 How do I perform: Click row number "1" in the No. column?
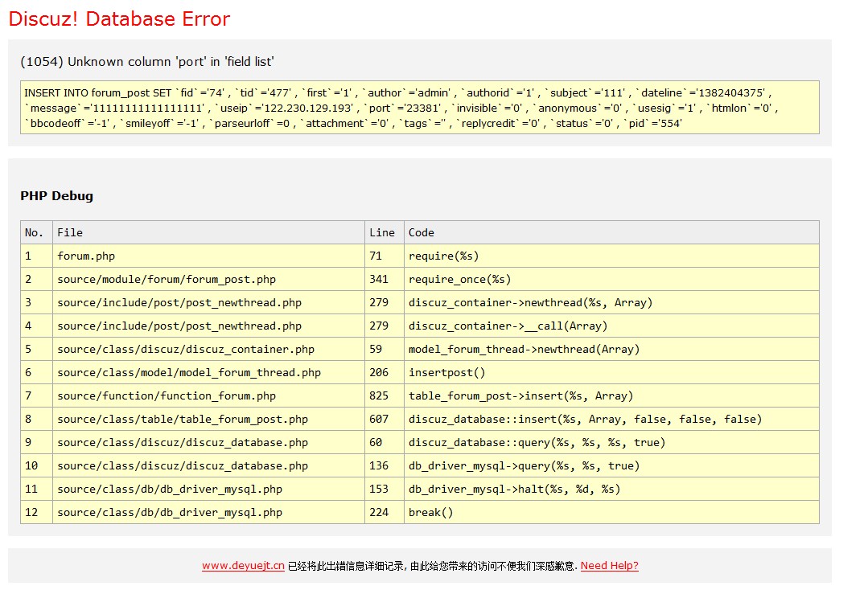click(36, 256)
